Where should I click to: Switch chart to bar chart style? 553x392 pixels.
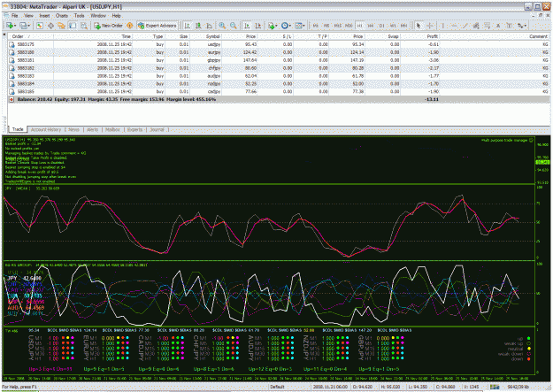(188, 26)
